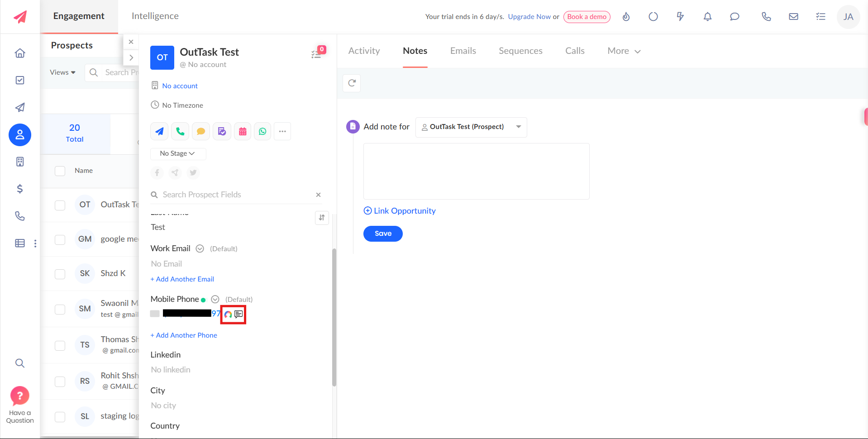Click the flame icon in top bar
Screen dimensions: 868x439
[x=626, y=17]
